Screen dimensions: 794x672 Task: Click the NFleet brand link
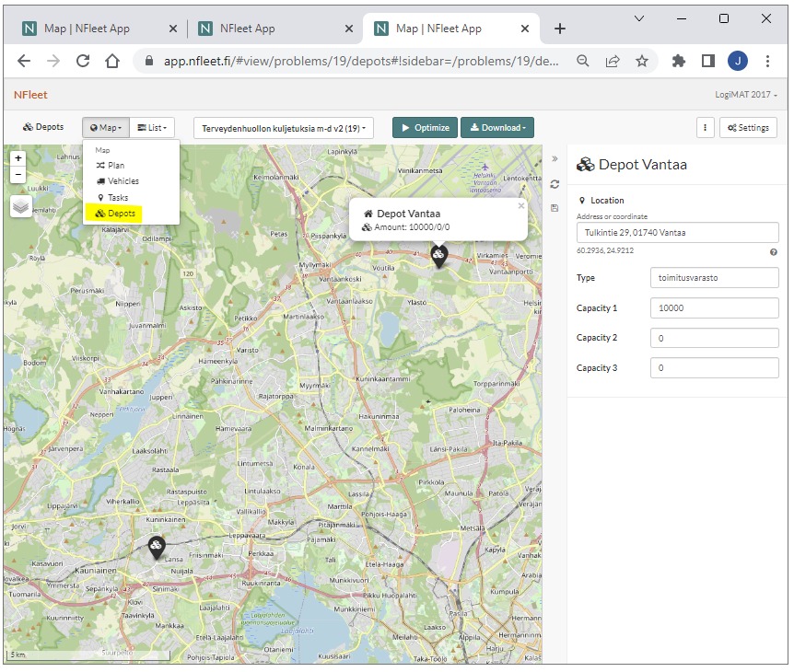pyautogui.click(x=30, y=95)
